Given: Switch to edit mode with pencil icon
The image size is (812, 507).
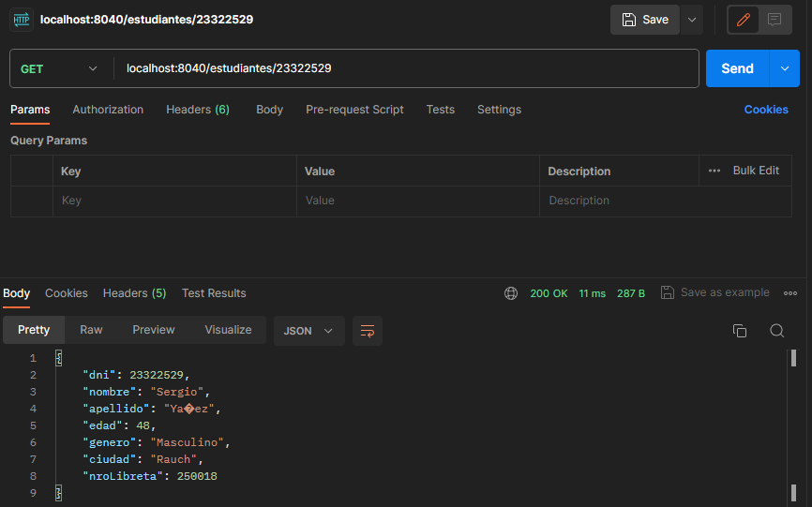Looking at the screenshot, I should (x=744, y=20).
